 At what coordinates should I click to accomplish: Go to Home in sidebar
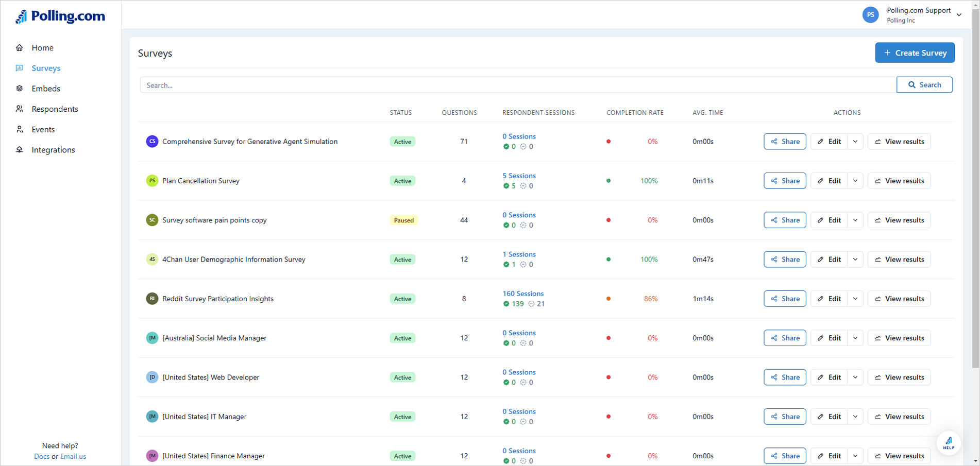42,47
